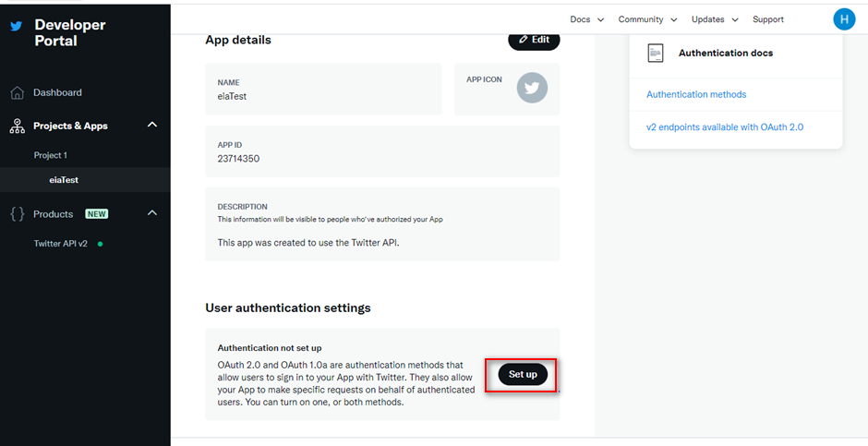Click the Projects & Apps hierarchy icon
868x446 pixels.
click(18, 127)
